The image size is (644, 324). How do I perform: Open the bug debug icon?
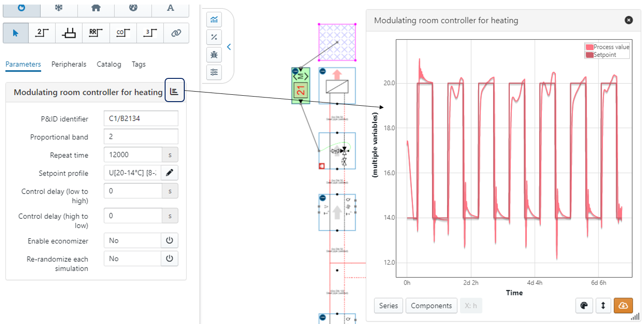(x=214, y=55)
